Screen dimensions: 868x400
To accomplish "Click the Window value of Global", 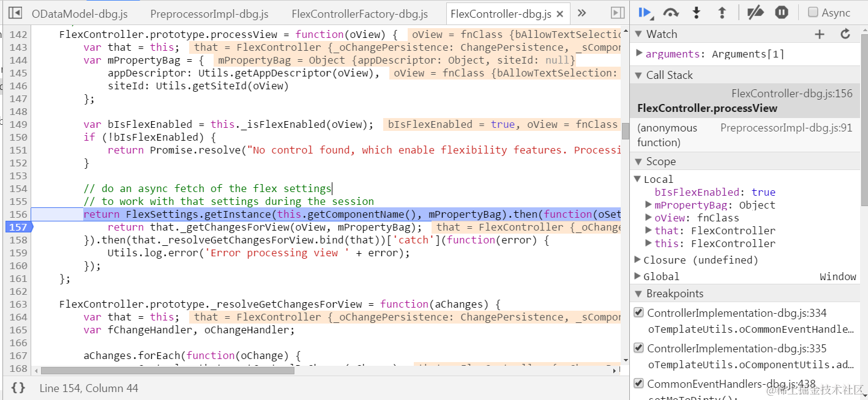I will point(838,276).
